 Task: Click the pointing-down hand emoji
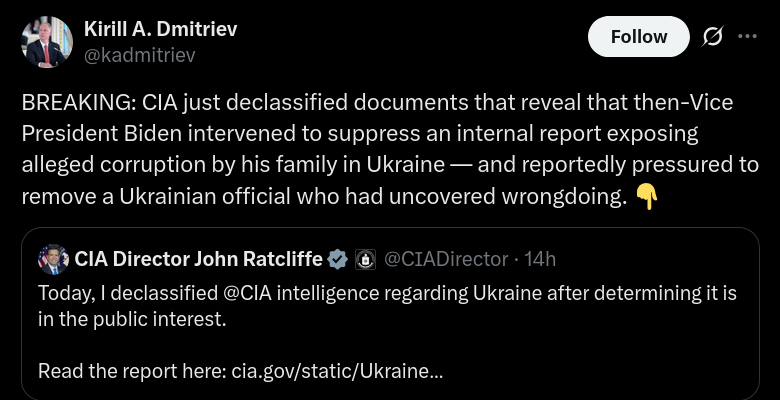tap(647, 197)
